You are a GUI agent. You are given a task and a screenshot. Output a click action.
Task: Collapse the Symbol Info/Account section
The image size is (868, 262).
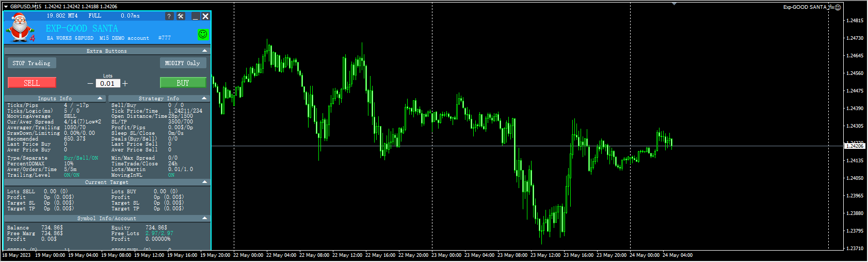(205, 218)
